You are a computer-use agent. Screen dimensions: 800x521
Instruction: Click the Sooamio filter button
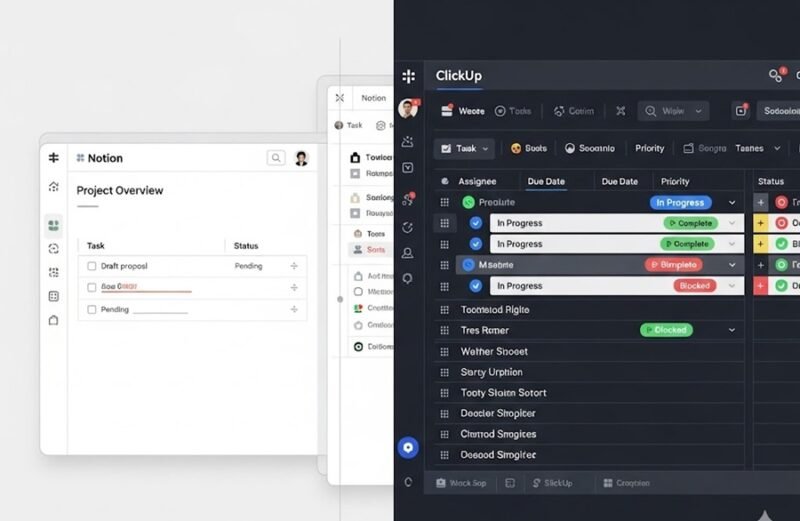click(590, 148)
